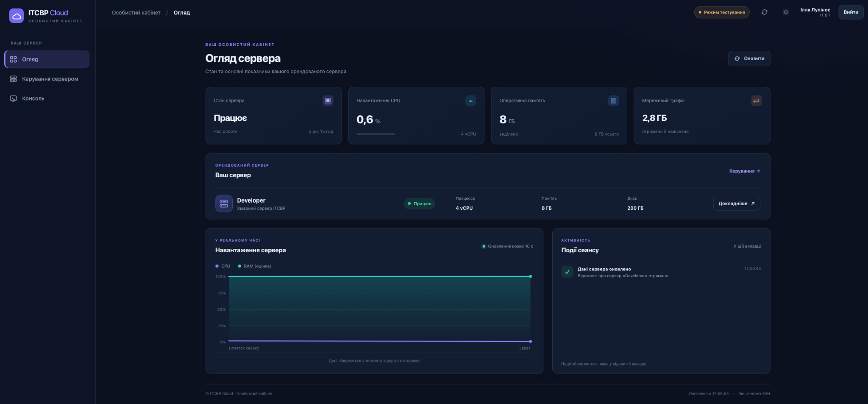Image resolution: width=868 pixels, height=404 pixels.
Task: Click the Оновити button
Action: point(749,59)
